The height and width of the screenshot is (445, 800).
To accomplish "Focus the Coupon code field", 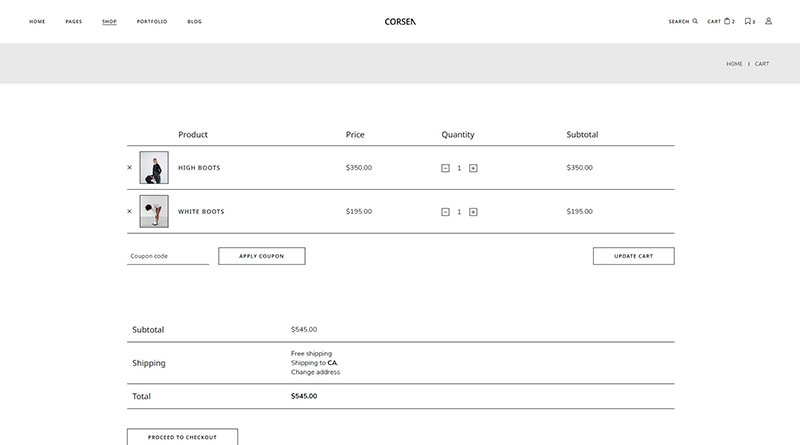I will 168,256.
